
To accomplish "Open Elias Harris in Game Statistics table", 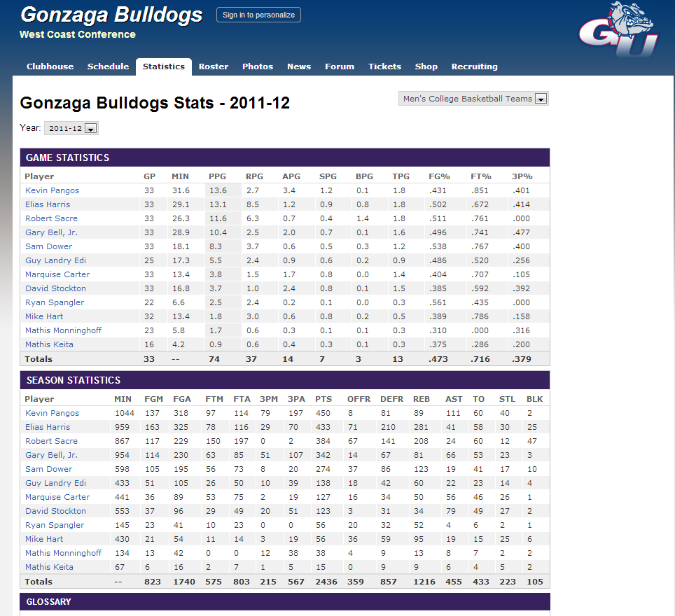I will (48, 204).
